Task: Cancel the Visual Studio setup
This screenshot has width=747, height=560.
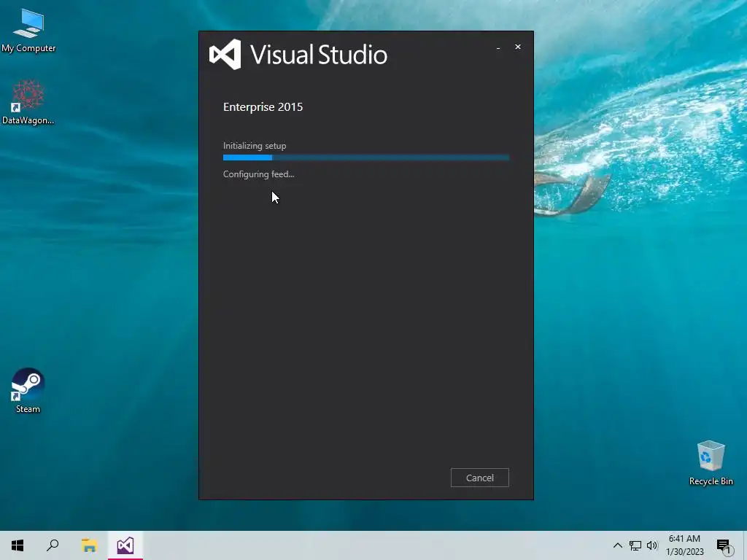Action: [x=480, y=478]
